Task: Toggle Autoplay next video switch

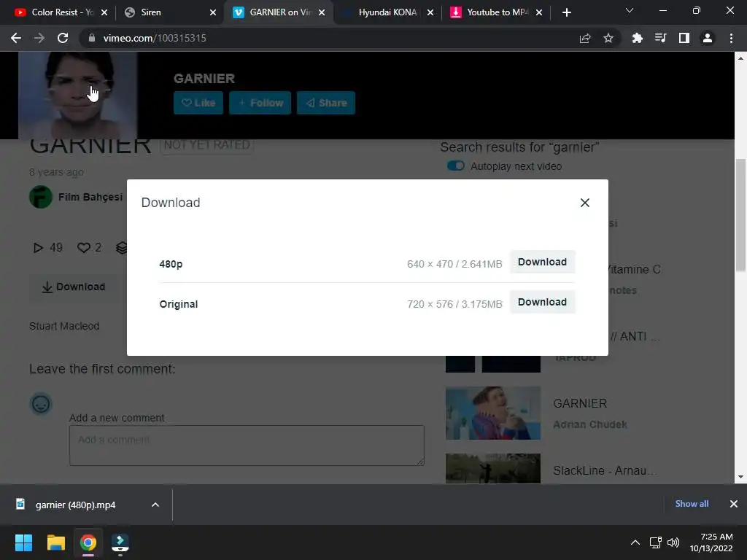Action: point(455,166)
